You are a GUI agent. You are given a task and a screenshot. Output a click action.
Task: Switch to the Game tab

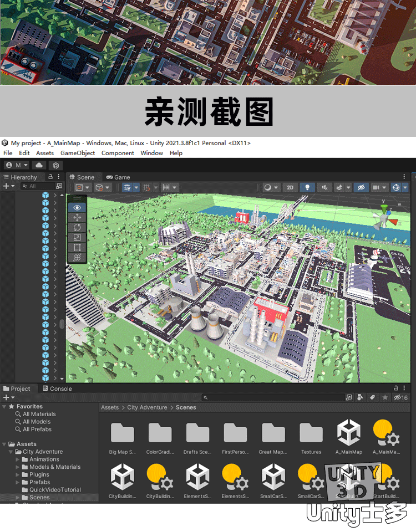[x=118, y=177]
